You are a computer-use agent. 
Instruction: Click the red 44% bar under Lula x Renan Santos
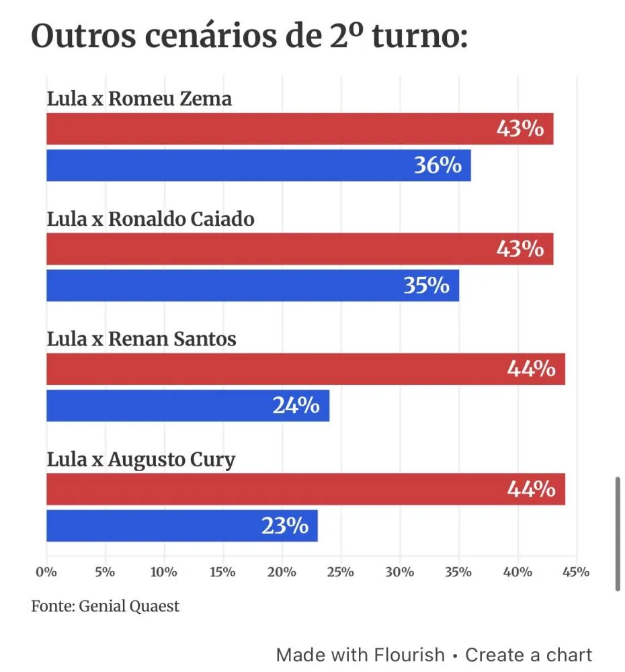(x=305, y=369)
